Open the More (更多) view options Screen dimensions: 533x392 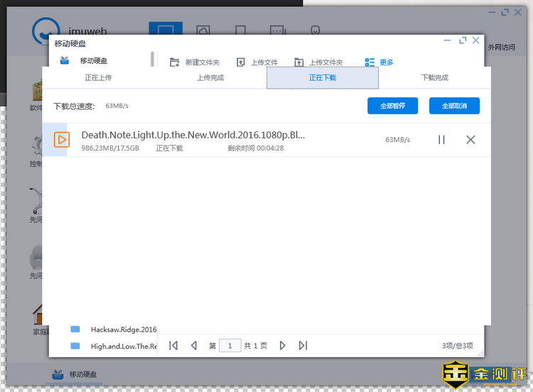[379, 62]
